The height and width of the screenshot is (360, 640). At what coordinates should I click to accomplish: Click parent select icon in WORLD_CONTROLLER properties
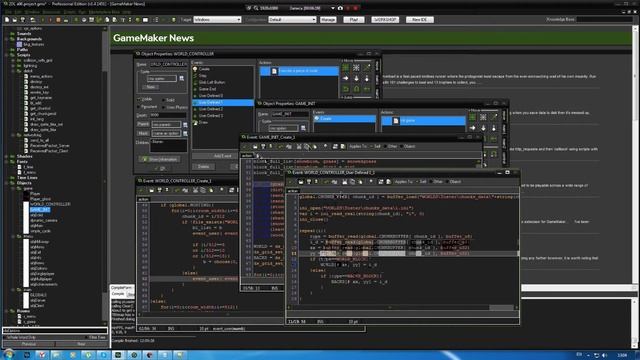185,124
